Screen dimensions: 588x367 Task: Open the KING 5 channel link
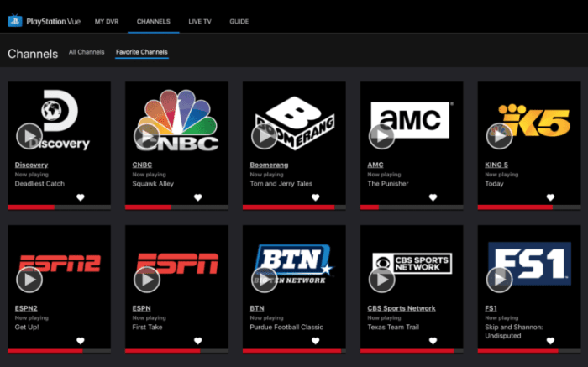tap(496, 165)
